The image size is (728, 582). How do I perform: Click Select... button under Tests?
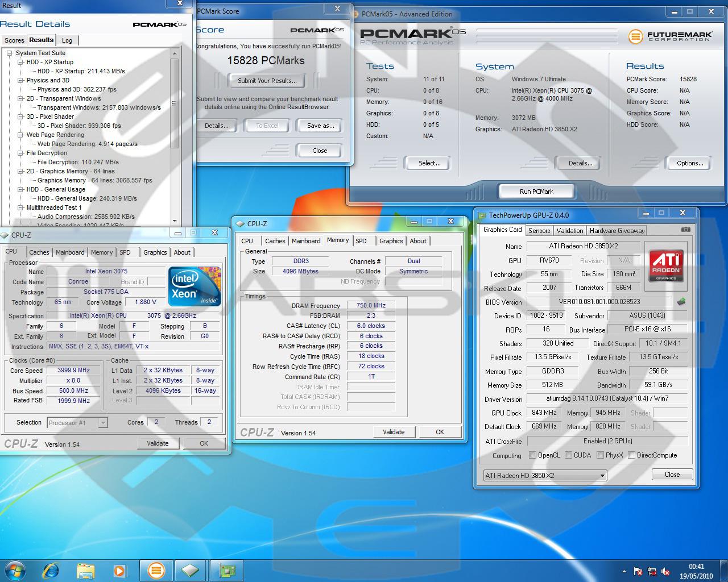[x=429, y=163]
